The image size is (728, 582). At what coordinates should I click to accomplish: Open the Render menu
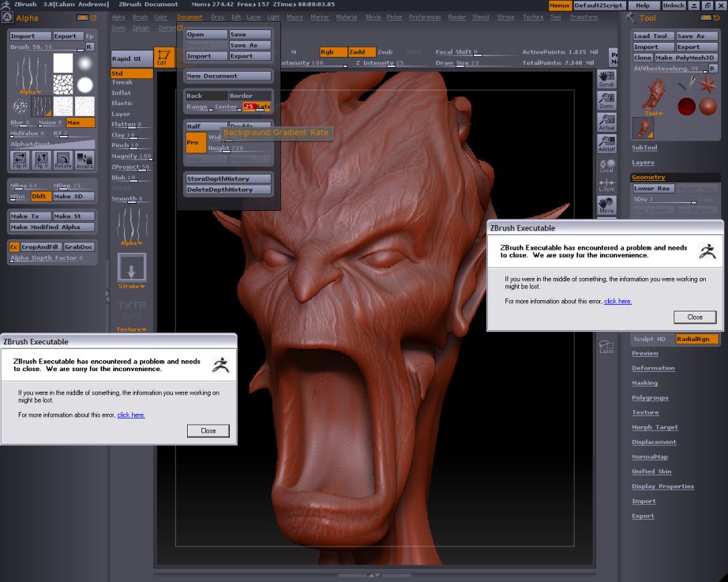pyautogui.click(x=457, y=17)
